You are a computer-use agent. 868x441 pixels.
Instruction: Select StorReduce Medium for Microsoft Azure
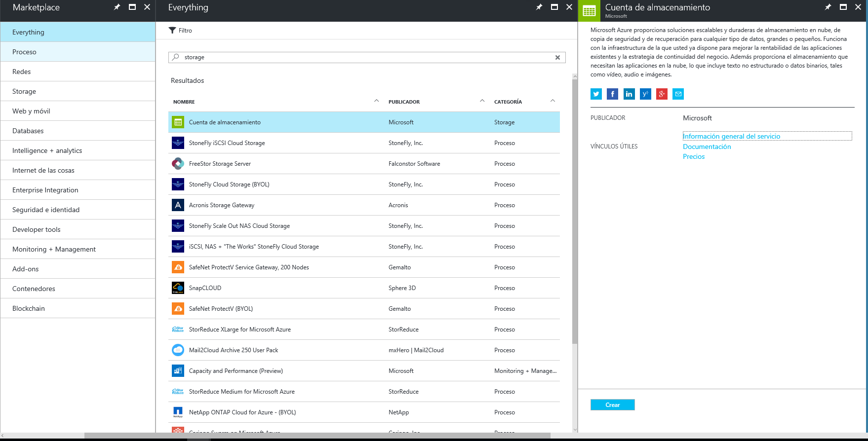(364, 392)
